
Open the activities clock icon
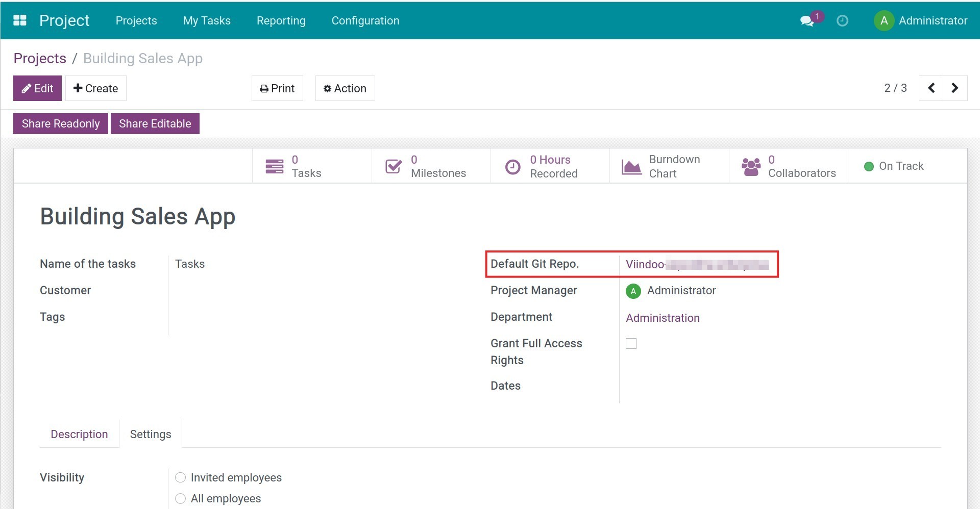(x=842, y=21)
